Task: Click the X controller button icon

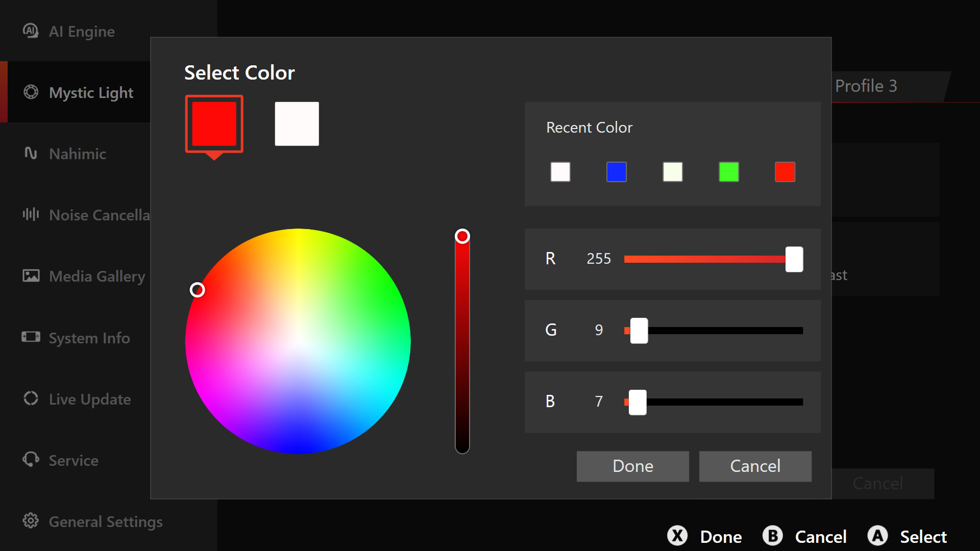Action: point(677,536)
